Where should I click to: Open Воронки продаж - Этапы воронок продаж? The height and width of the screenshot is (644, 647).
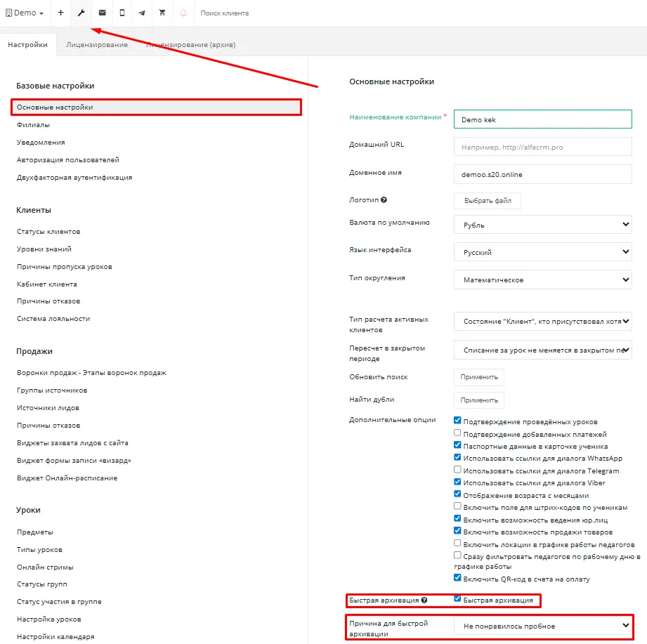pos(91,372)
